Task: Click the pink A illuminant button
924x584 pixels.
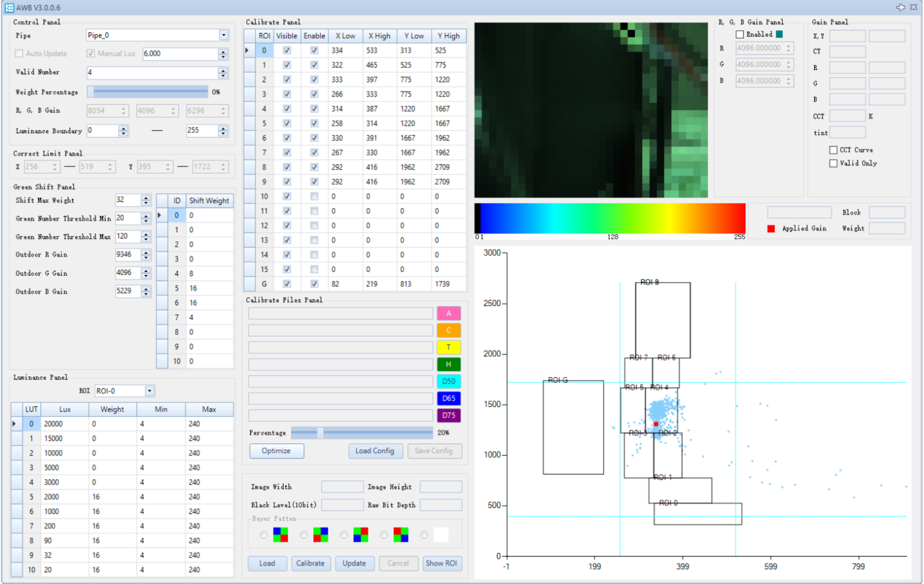Action: coord(448,313)
